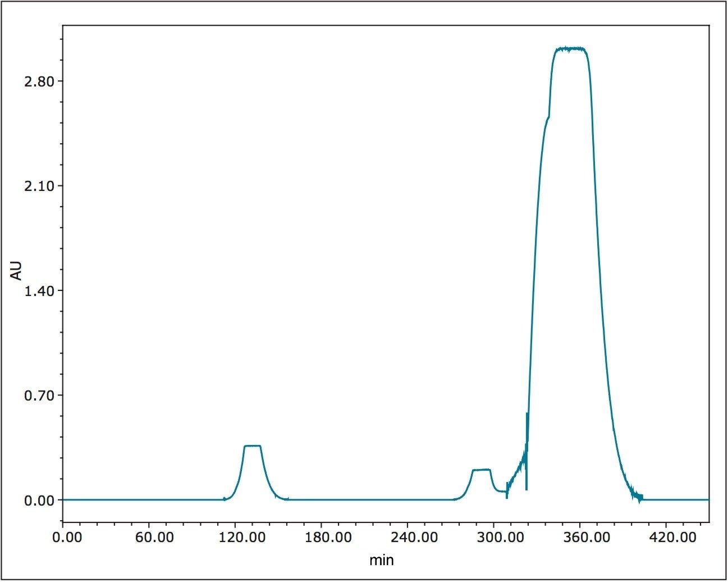Viewport: 728px width, 582px height.
Task: Click the x-axis title min
Action: point(381,560)
